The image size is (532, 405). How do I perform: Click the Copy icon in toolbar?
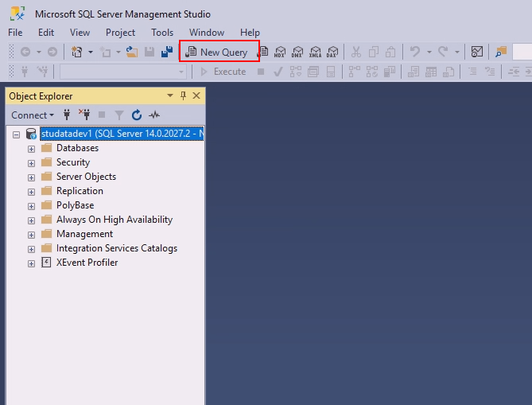pos(374,52)
